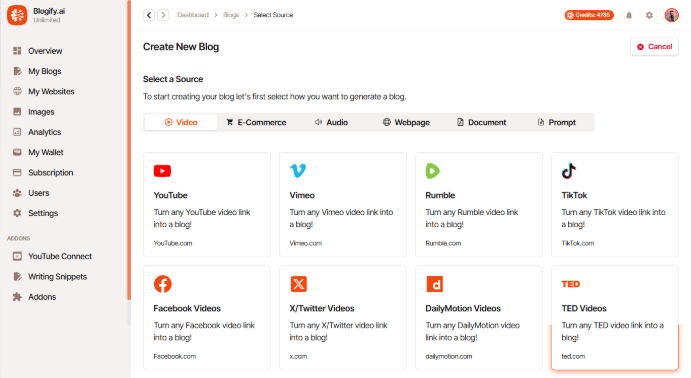Select the Video source tab
This screenshot has height=378, width=691.
coord(181,122)
